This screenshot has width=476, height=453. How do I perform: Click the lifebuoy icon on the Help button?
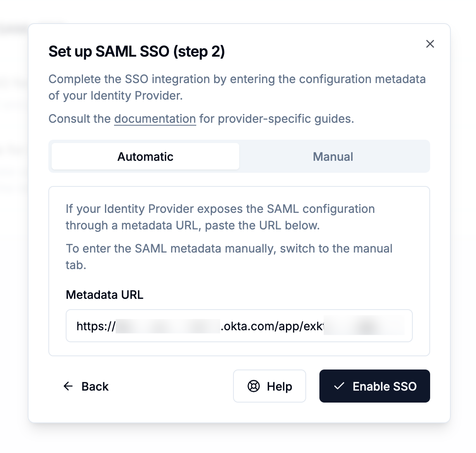pos(252,386)
